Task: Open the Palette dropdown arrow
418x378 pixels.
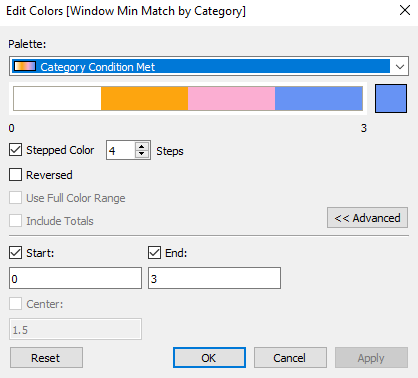Action: coord(400,66)
